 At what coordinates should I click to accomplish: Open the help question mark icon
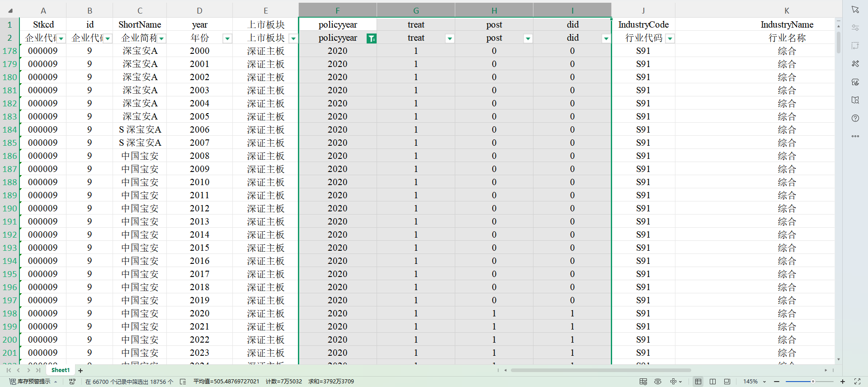click(855, 118)
